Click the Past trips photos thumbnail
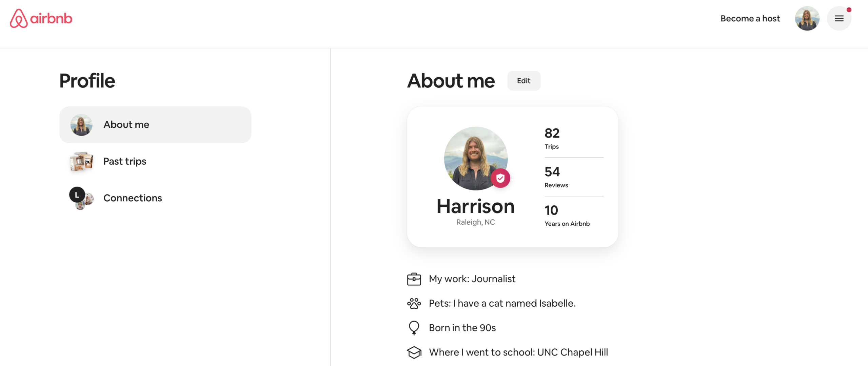 tap(81, 161)
